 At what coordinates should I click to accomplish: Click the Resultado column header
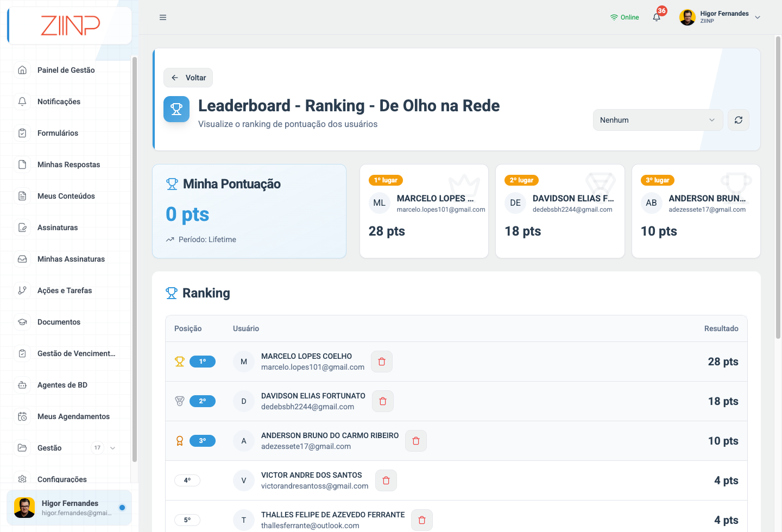(721, 328)
